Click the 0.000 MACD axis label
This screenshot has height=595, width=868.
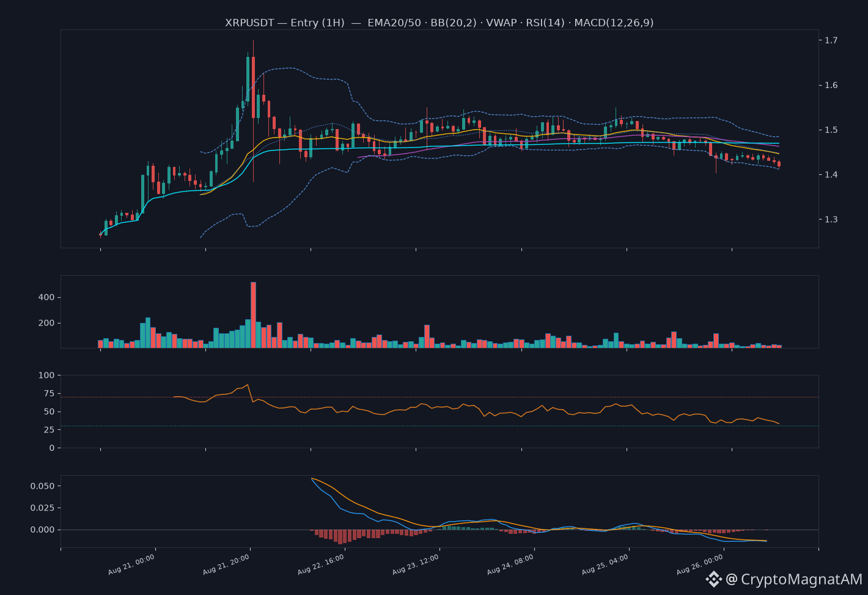point(43,530)
